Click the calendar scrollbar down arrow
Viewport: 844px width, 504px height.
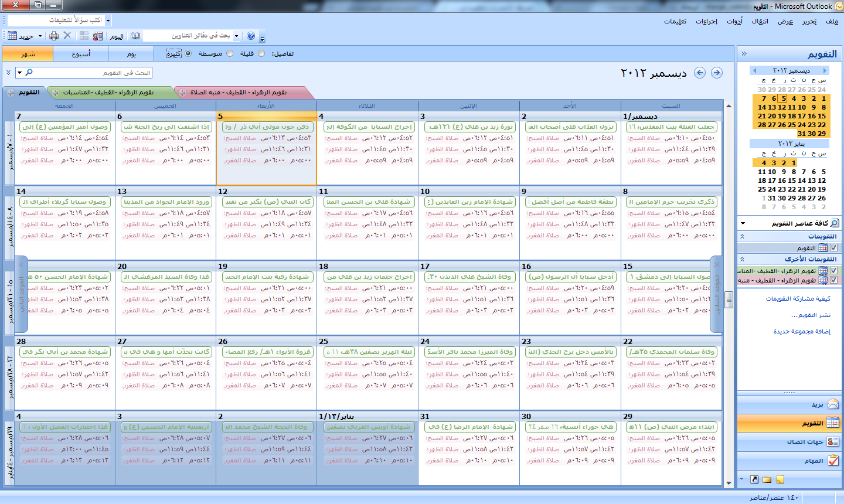[x=729, y=483]
